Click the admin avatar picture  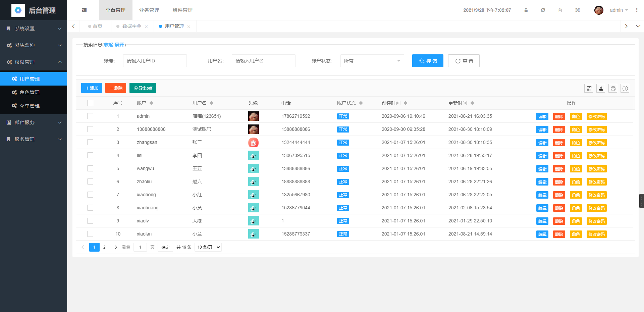tap(599, 10)
